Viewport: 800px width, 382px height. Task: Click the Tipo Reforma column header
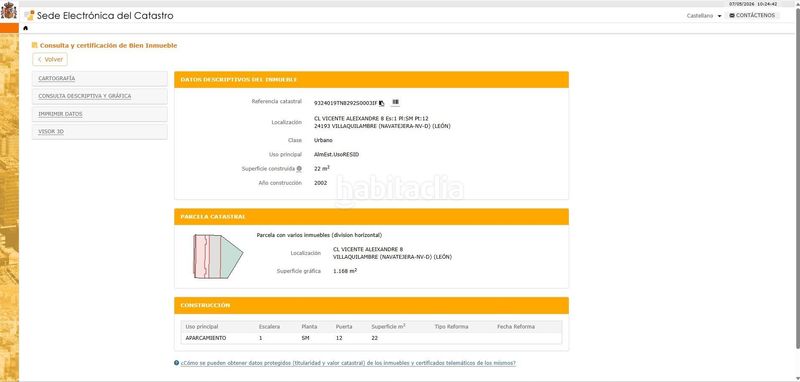451,326
